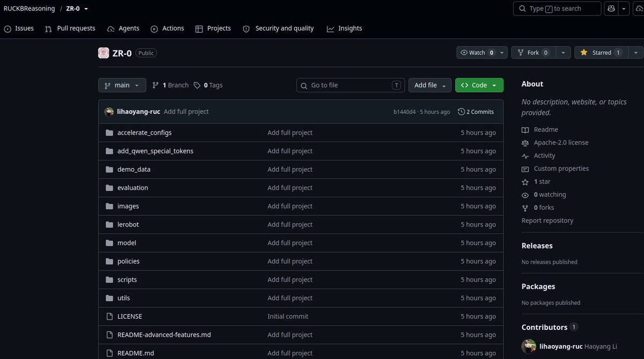Expand the Fork dropdown arrow
The width and height of the screenshot is (644, 359).
563,53
